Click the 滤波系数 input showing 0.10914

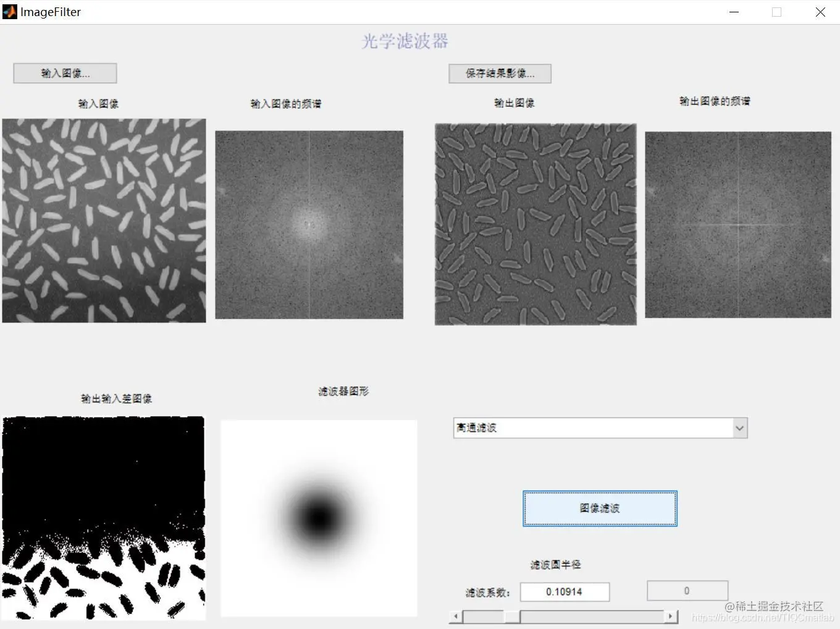pos(565,591)
